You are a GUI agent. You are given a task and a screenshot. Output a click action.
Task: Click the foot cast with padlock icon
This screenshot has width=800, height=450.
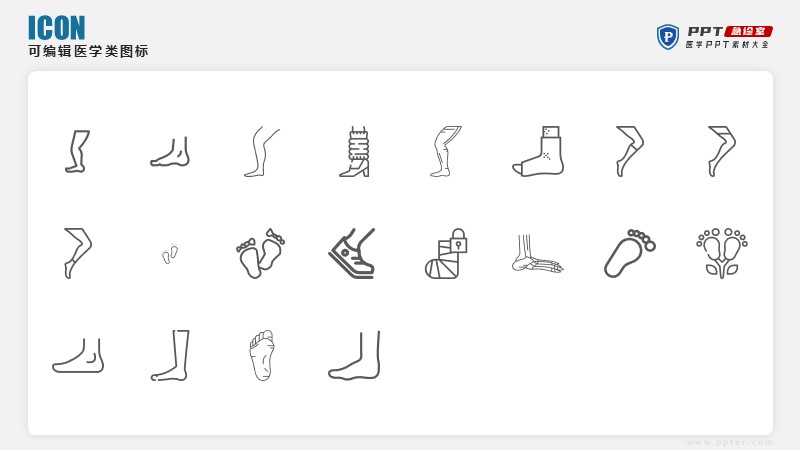[x=446, y=253]
